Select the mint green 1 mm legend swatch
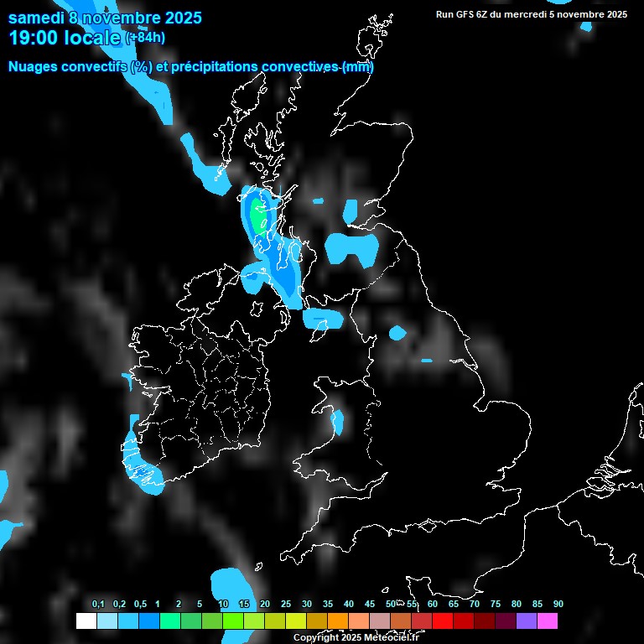 tap(169, 621)
